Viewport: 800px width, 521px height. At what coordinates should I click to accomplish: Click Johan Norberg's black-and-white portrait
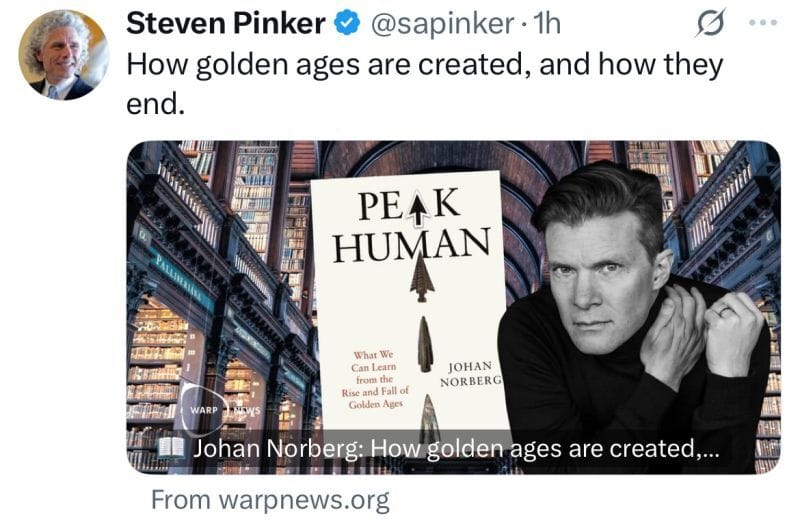pos(635,316)
